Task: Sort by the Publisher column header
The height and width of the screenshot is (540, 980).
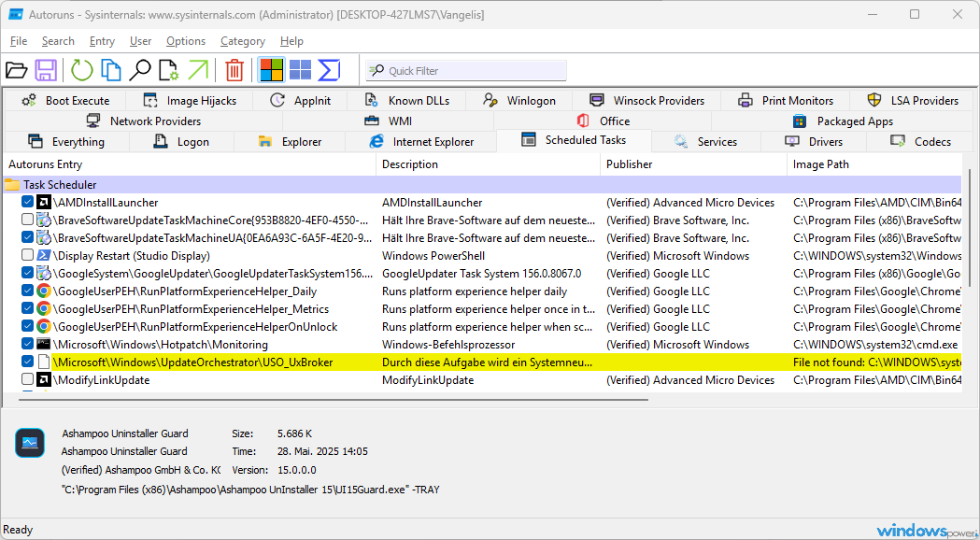Action: click(x=694, y=164)
